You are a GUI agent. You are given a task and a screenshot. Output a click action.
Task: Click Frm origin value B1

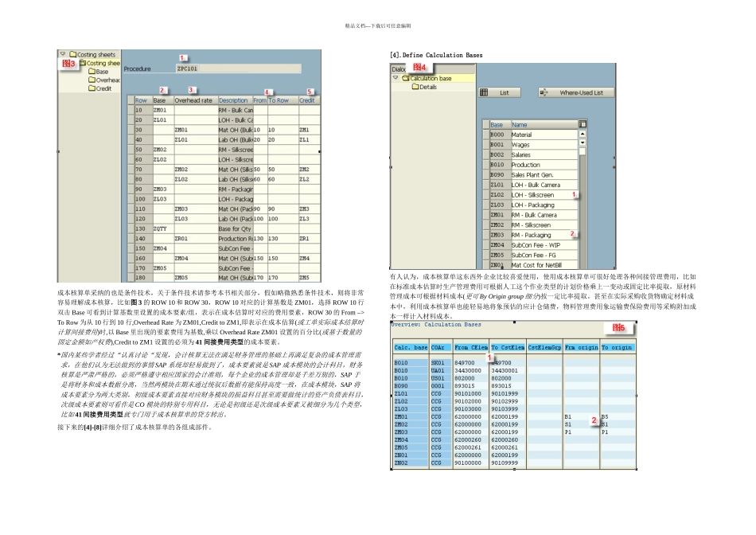coord(568,417)
